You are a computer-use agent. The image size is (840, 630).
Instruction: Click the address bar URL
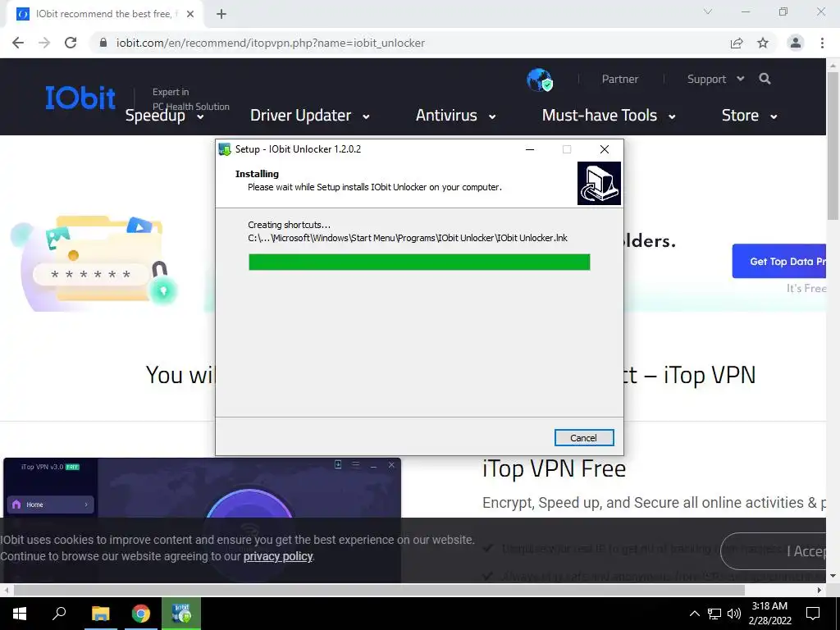(271, 43)
